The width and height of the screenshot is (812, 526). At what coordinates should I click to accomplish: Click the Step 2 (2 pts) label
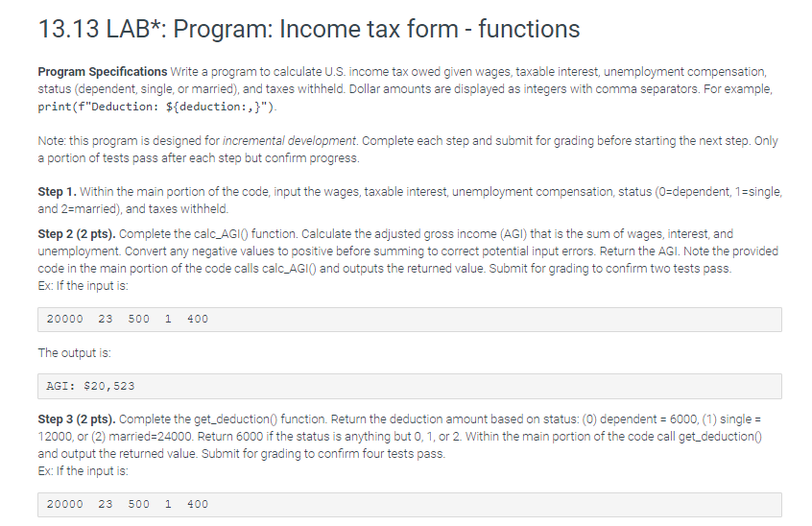click(77, 234)
